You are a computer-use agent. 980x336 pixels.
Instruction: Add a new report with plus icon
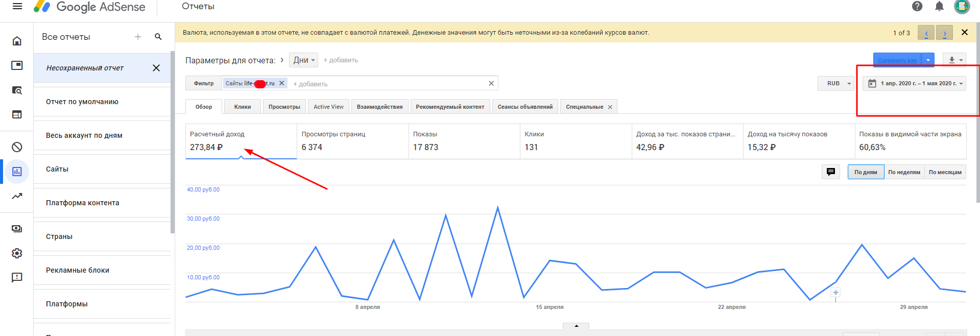tap(138, 37)
